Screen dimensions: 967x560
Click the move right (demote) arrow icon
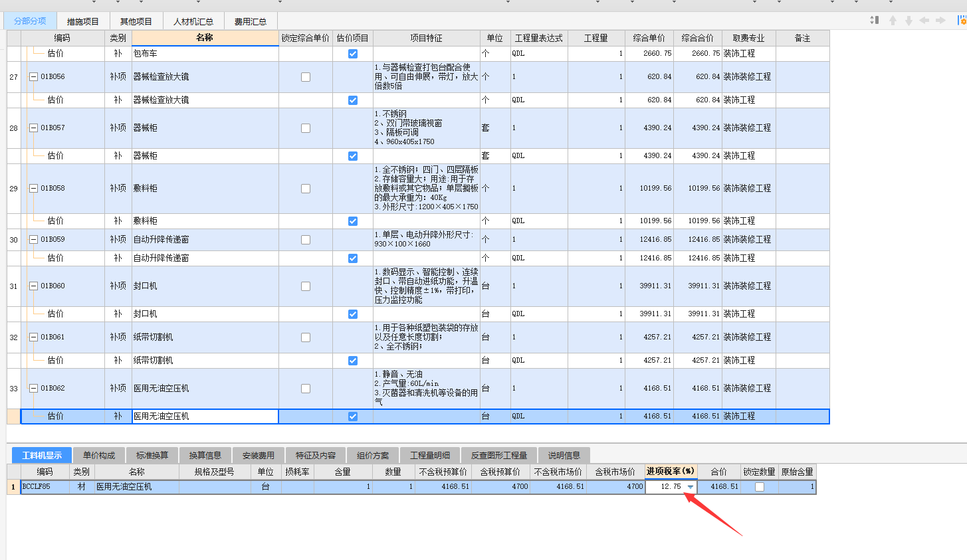click(x=940, y=21)
